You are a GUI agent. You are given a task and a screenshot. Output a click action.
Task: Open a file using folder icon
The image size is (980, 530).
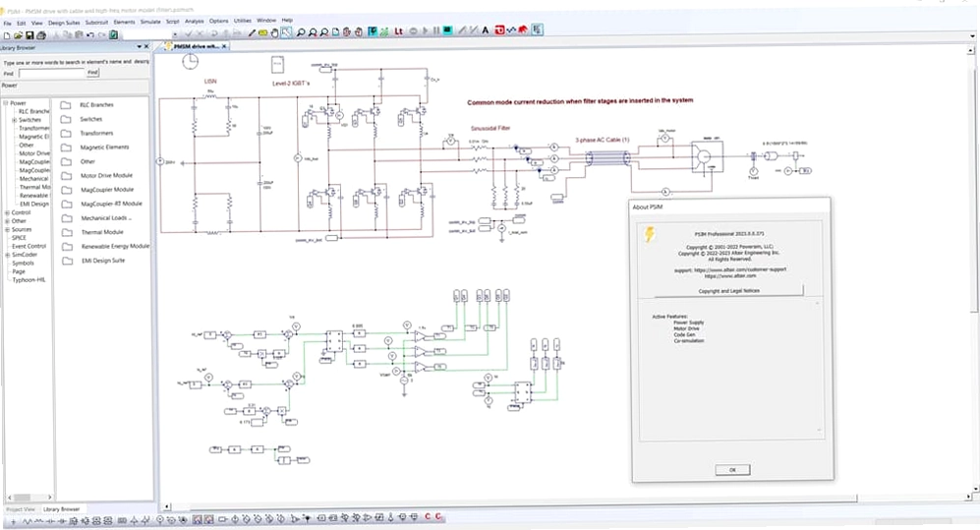pyautogui.click(x=18, y=35)
